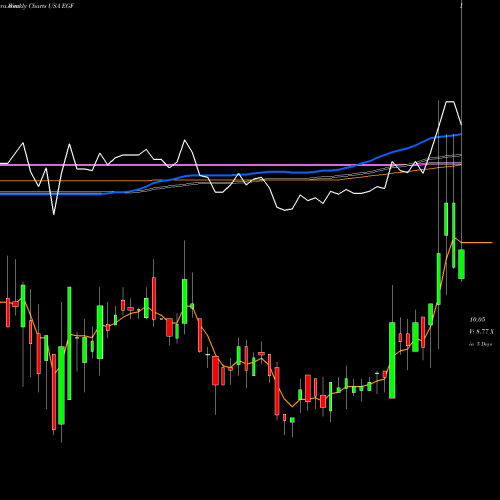Click the volume label "V: 8.77 N"

[481, 332]
